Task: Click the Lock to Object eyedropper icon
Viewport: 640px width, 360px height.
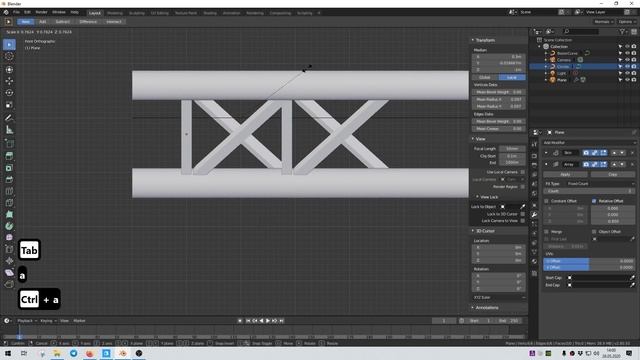Action: [522, 207]
